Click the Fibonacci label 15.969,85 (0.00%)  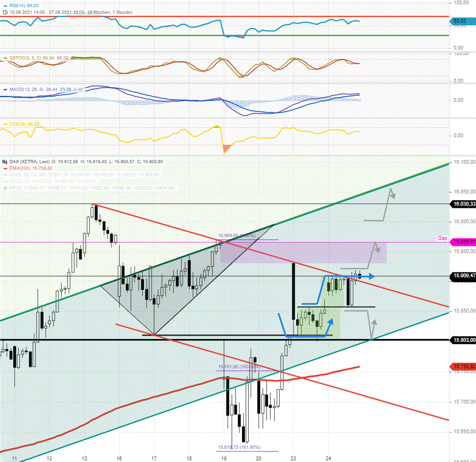tap(237, 235)
